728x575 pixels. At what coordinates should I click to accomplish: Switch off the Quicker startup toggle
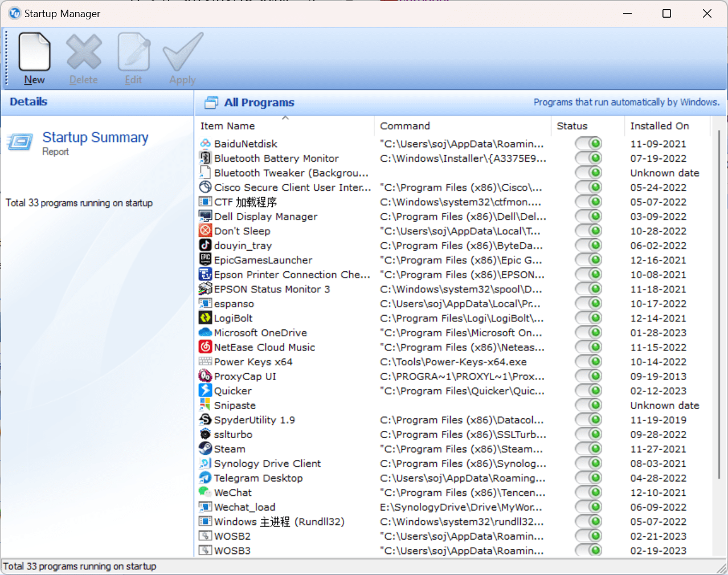(588, 391)
